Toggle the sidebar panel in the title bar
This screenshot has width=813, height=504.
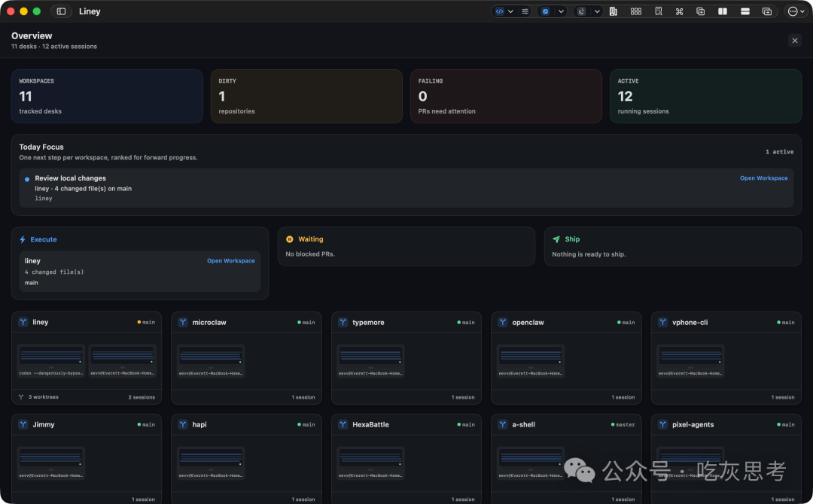click(x=61, y=11)
